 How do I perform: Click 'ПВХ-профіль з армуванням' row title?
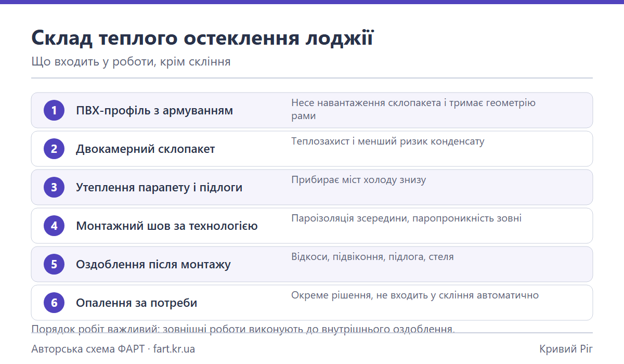[x=154, y=111]
